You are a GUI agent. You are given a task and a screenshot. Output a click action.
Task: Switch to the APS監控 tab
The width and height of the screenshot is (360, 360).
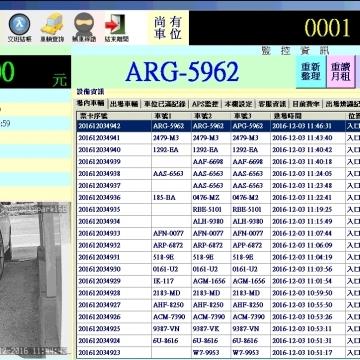pyautogui.click(x=205, y=104)
